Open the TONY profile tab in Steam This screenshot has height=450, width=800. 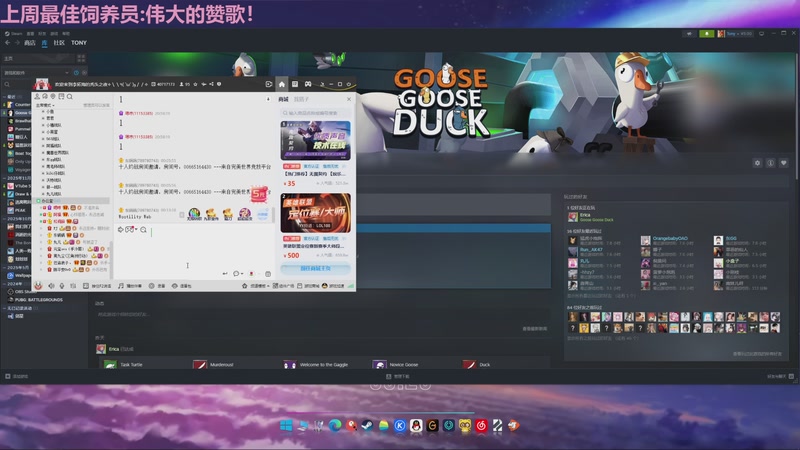pos(79,43)
